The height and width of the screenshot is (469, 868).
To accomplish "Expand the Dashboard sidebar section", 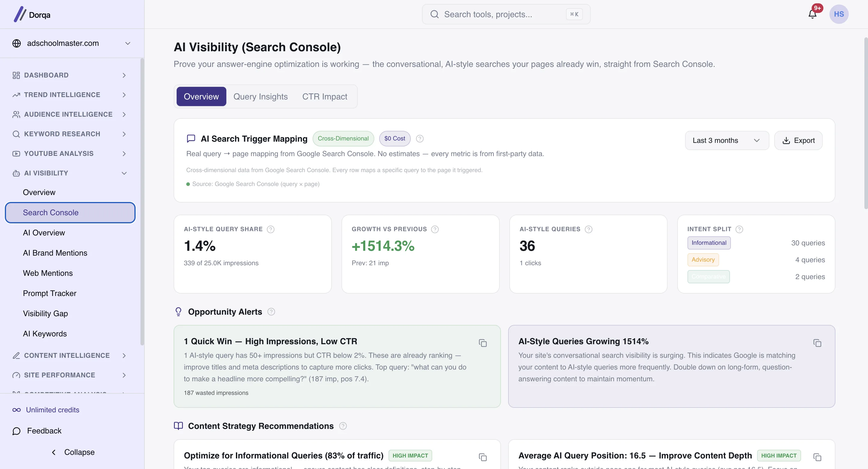I will pyautogui.click(x=70, y=75).
